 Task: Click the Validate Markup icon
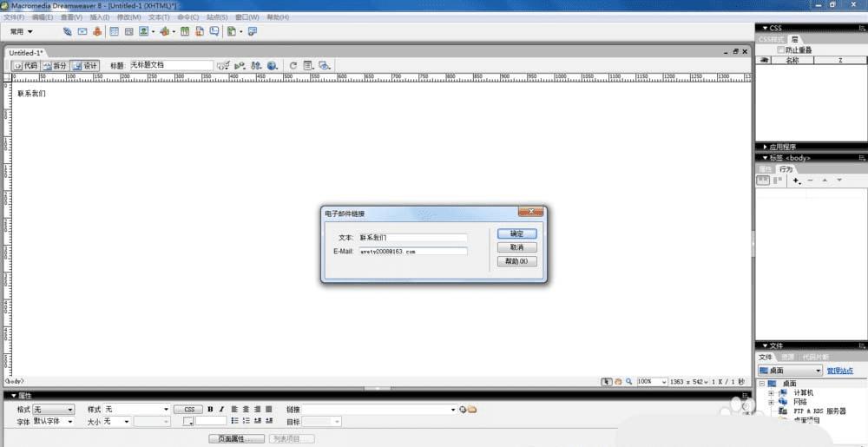tap(240, 65)
